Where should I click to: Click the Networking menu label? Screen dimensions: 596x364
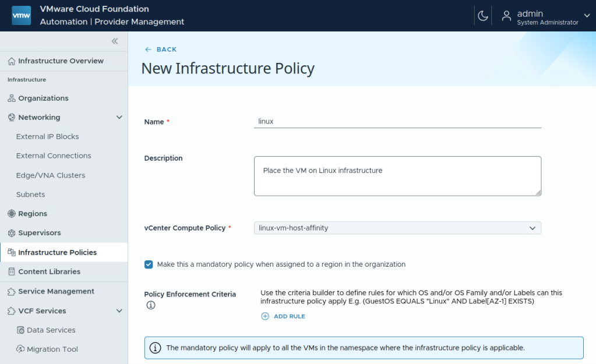pyautogui.click(x=39, y=118)
